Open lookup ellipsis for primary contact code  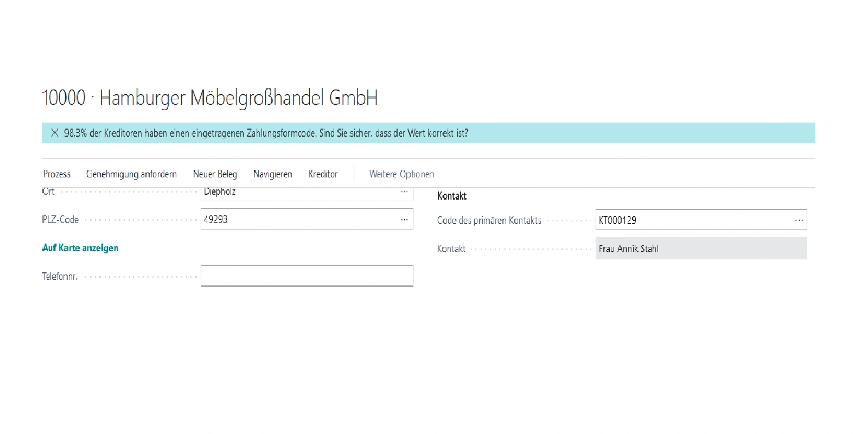[799, 220]
